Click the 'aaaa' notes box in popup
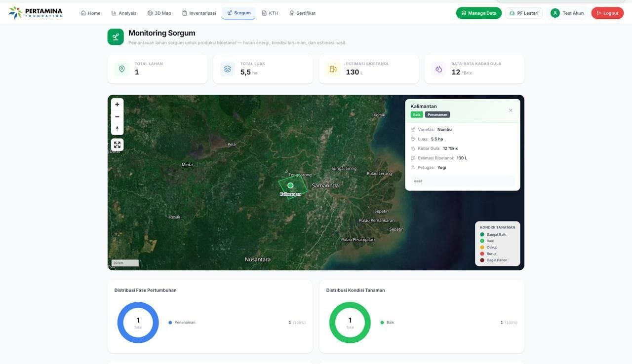632x364 pixels. (463, 181)
